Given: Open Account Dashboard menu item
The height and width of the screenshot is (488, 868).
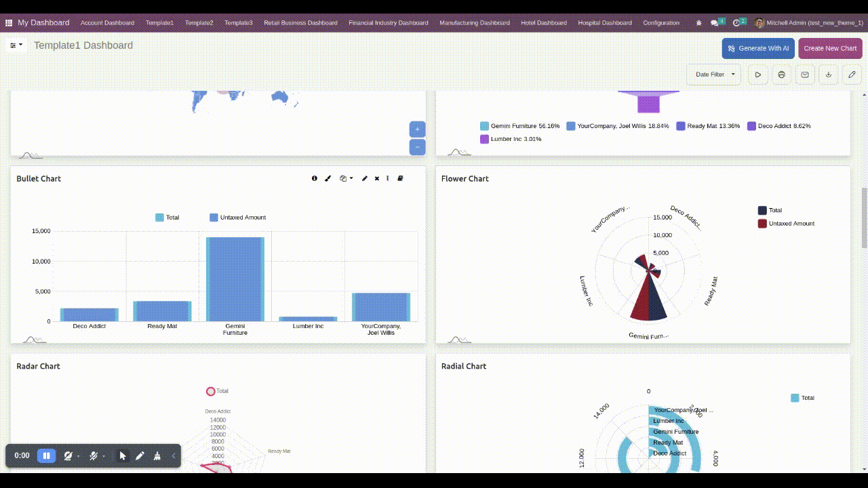Looking at the screenshot, I should click(x=107, y=22).
